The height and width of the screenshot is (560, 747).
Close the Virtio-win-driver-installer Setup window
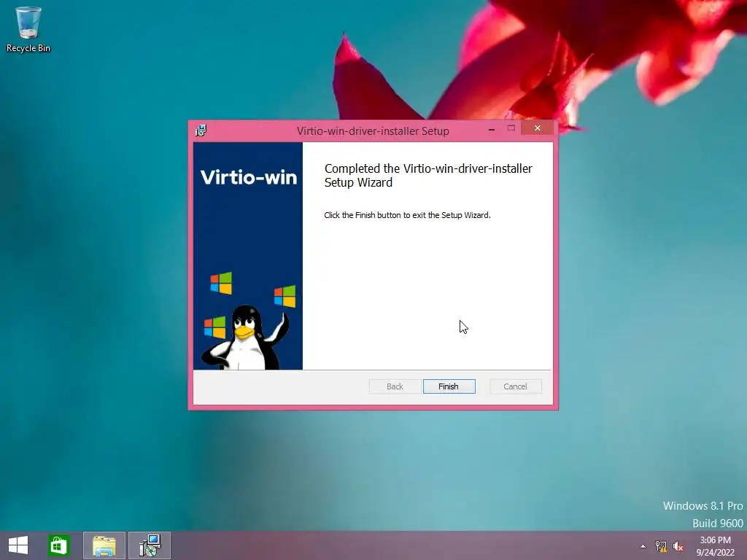538,128
